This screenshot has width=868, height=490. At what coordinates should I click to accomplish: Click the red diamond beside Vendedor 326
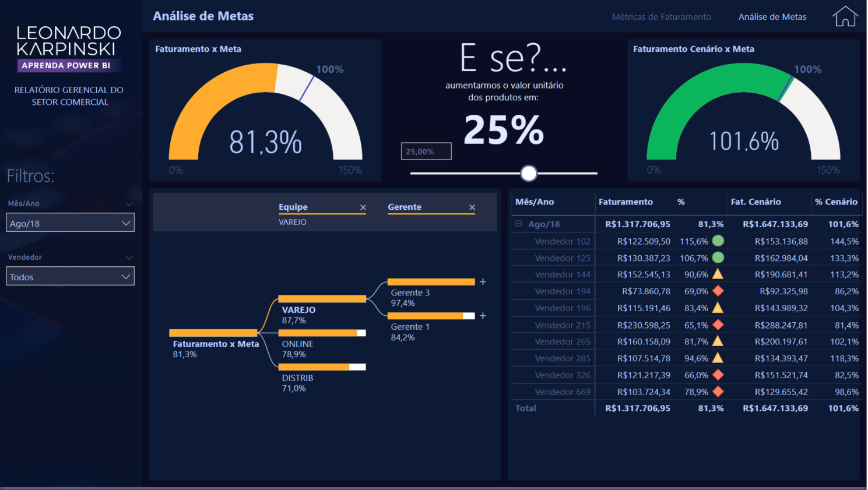tap(718, 375)
